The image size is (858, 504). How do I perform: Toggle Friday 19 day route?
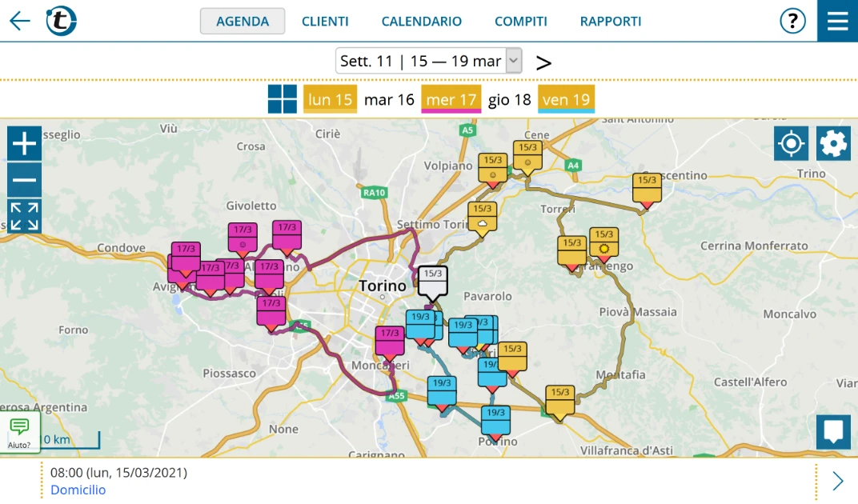566,99
